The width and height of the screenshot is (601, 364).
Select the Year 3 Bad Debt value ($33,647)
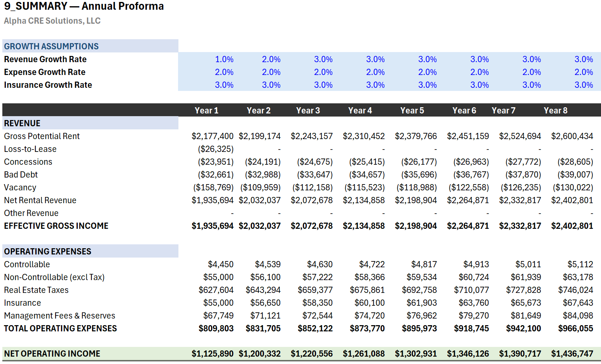(x=315, y=174)
